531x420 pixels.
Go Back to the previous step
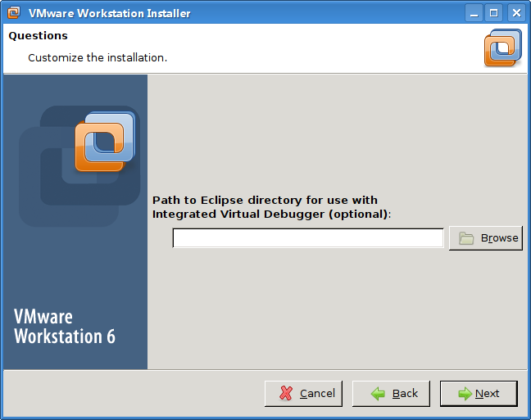pyautogui.click(x=391, y=393)
